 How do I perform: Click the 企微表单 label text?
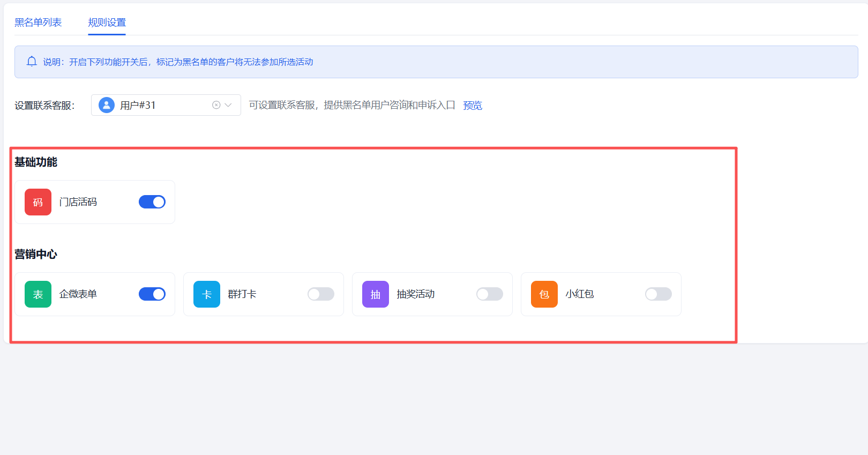click(x=78, y=294)
